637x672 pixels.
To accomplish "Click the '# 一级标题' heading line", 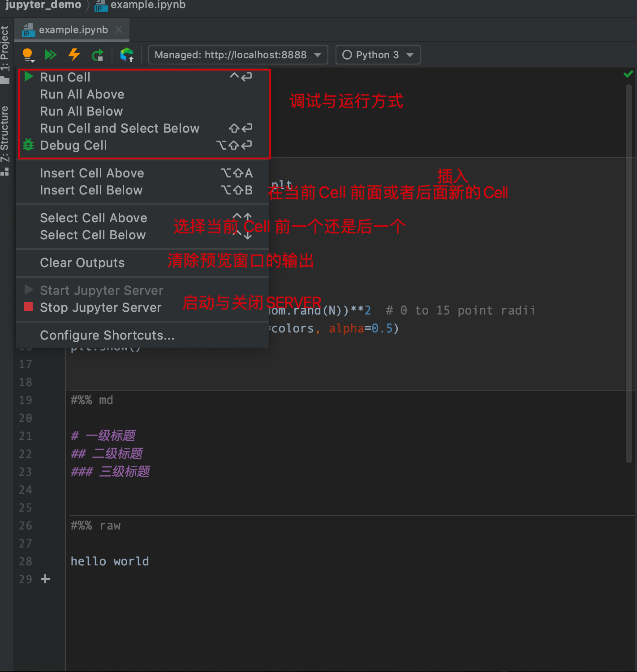I will click(x=103, y=435).
